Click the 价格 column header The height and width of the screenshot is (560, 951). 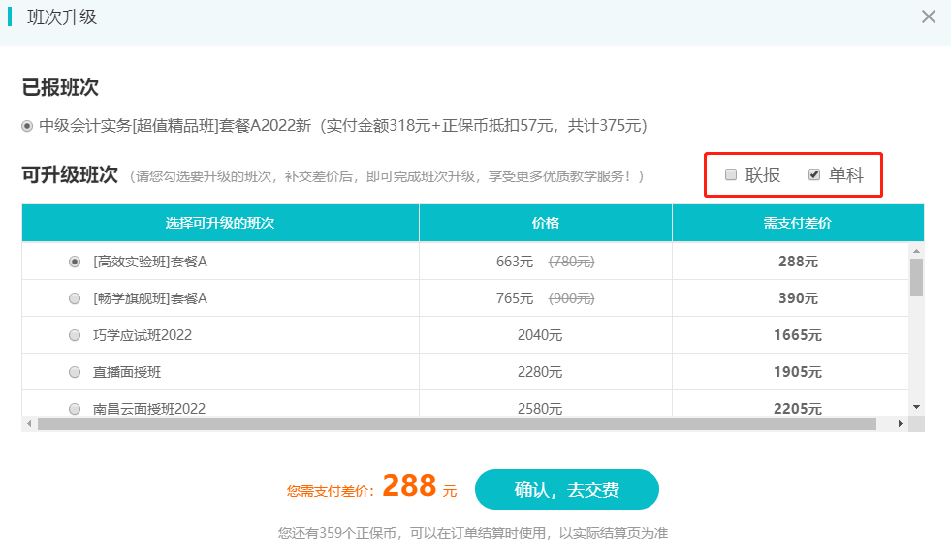[x=544, y=222]
